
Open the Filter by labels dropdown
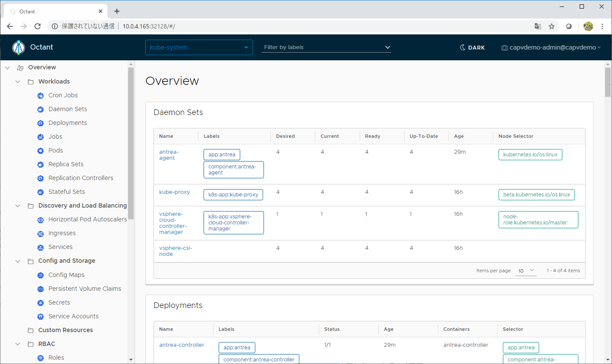pyautogui.click(x=326, y=47)
